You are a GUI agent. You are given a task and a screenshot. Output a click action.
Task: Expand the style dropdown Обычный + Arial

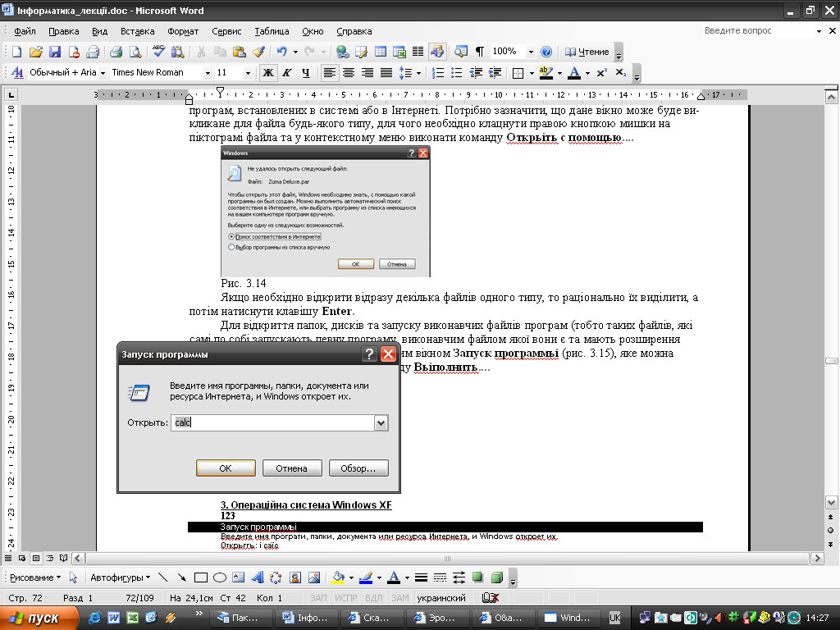click(x=103, y=73)
